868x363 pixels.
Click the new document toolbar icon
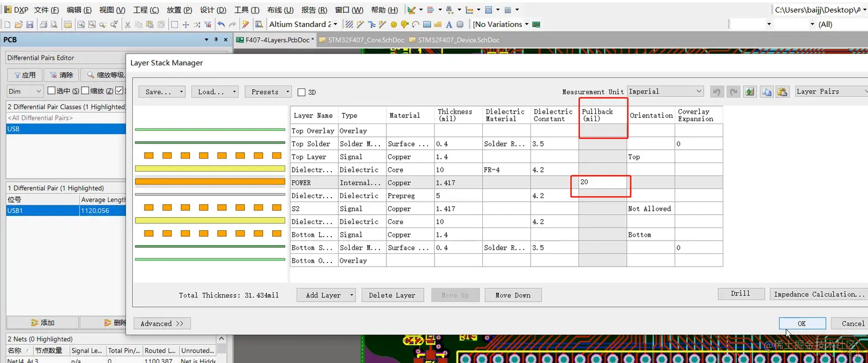click(7, 25)
